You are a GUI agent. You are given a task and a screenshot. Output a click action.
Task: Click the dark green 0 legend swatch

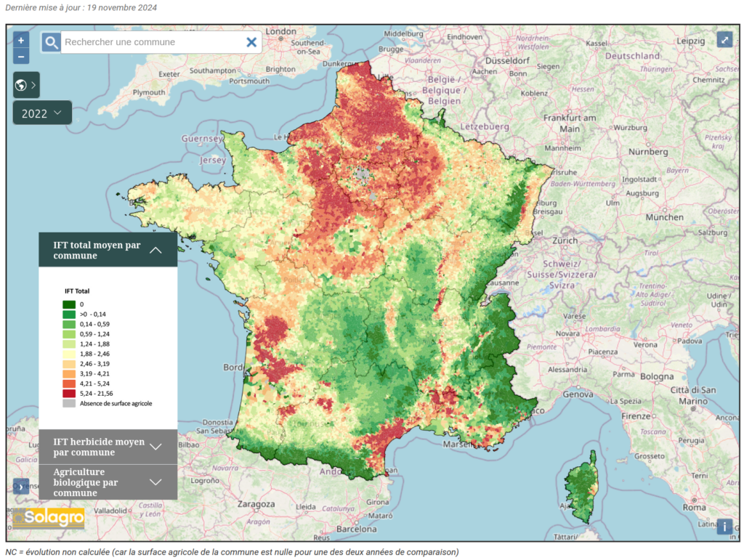pos(69,304)
